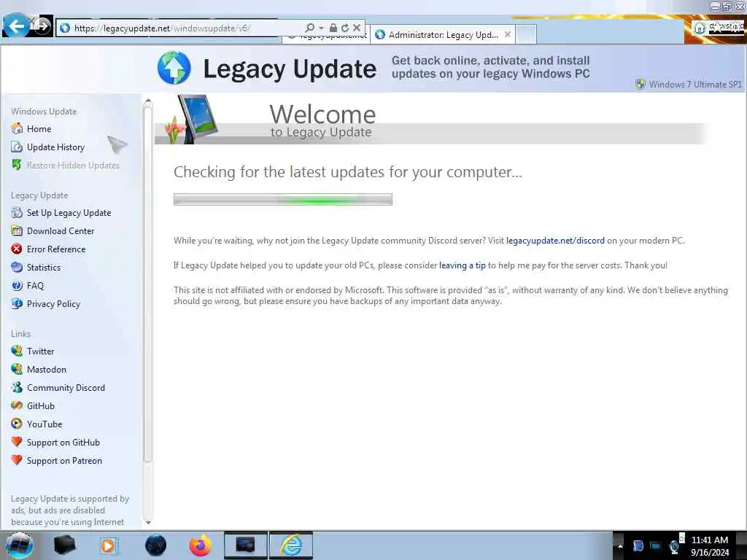The height and width of the screenshot is (560, 747).
Task: Click the sidebar vertical scrollbar thumb
Action: (x=147, y=283)
